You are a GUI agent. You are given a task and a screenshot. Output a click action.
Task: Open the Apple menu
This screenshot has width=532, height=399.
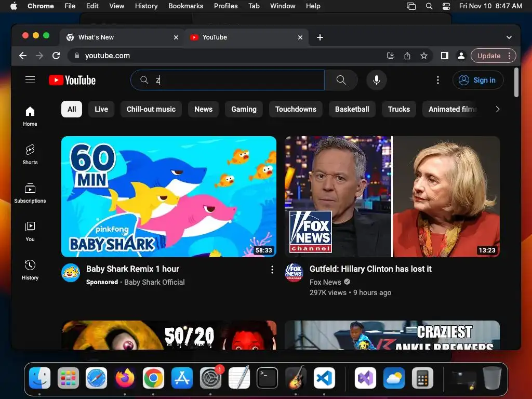coord(14,6)
